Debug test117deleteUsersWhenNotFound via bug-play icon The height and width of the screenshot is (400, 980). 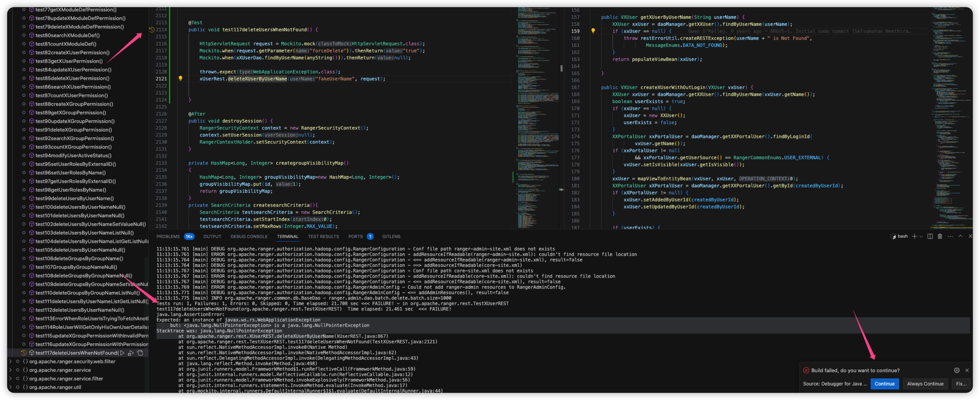click(x=131, y=353)
